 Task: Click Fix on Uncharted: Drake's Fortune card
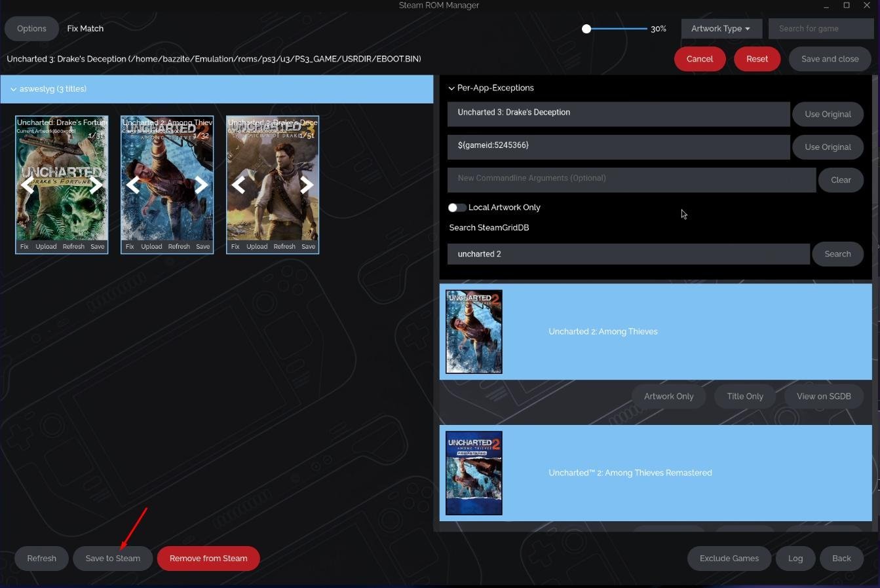coord(24,247)
